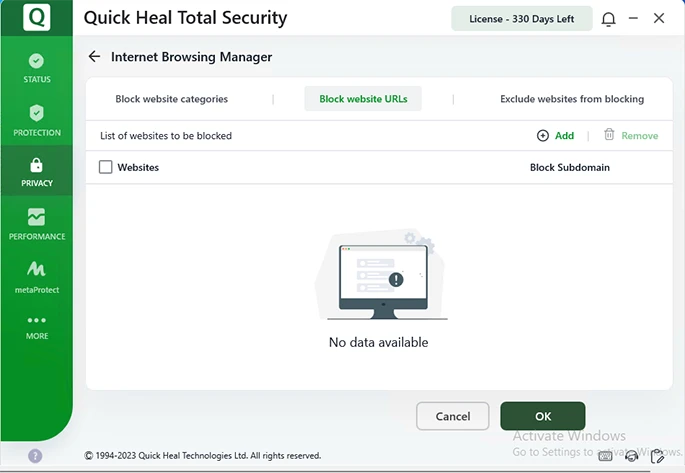Image resolution: width=685 pixels, height=473 pixels.
Task: Open the Status section in sidebar
Action: (37, 68)
